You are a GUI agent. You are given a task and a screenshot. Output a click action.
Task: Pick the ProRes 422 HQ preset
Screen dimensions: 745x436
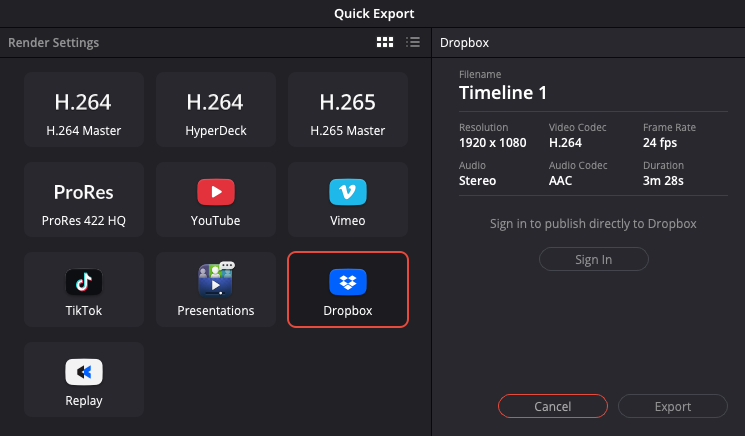coord(84,201)
